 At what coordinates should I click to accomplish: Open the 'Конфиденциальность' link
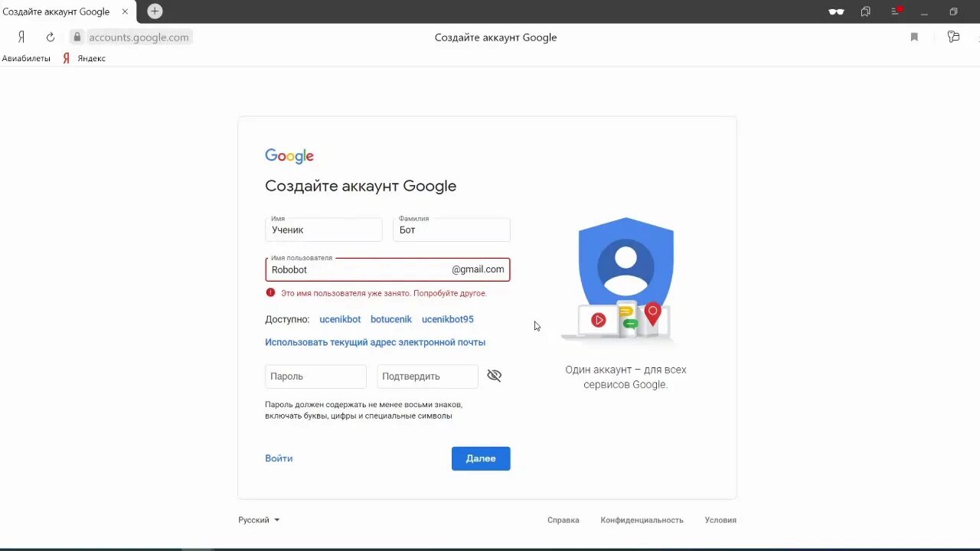point(642,520)
